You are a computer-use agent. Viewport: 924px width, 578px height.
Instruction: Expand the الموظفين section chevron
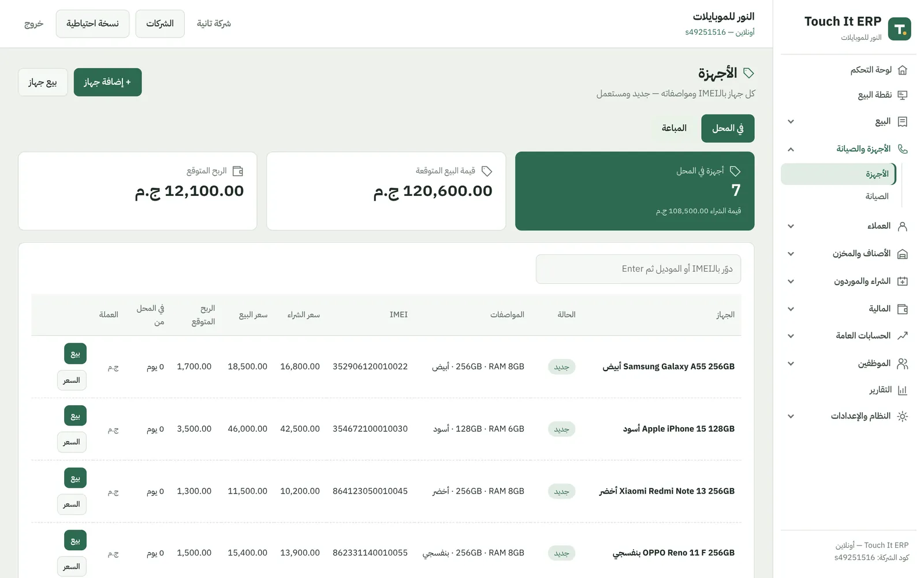(x=791, y=364)
